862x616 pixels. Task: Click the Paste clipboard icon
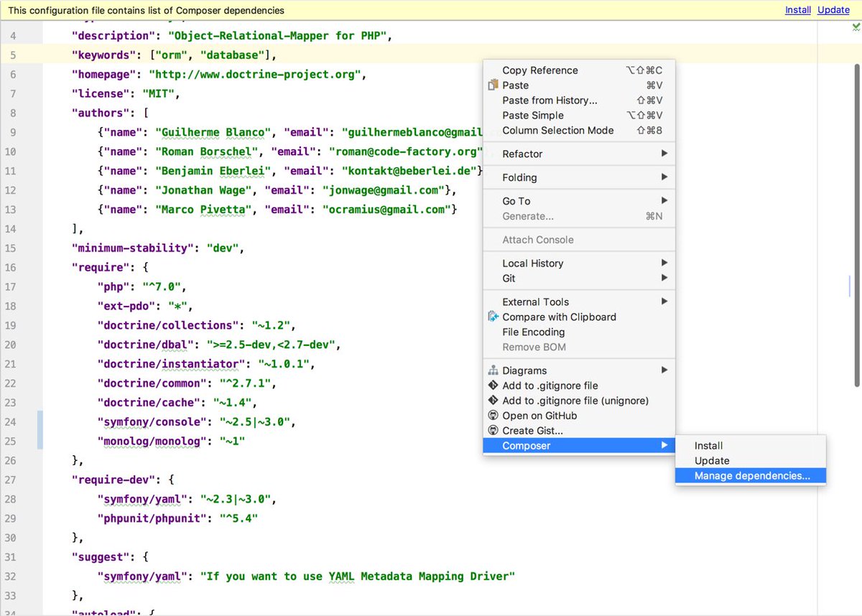point(493,85)
